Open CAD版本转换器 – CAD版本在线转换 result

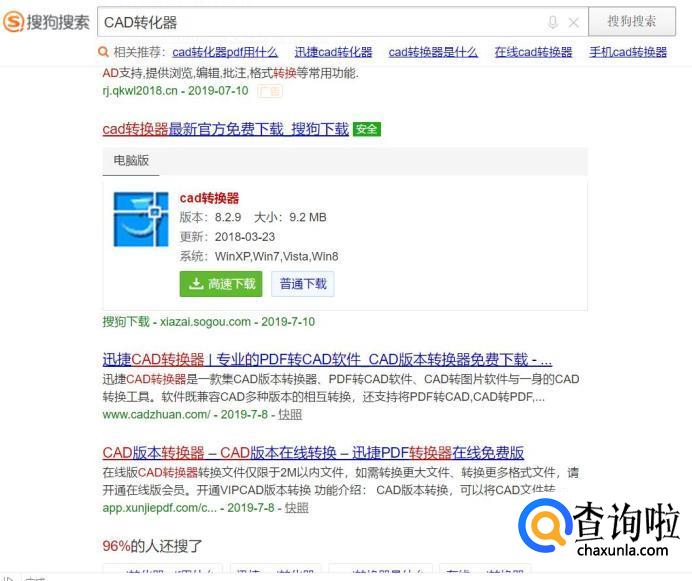tap(313, 453)
